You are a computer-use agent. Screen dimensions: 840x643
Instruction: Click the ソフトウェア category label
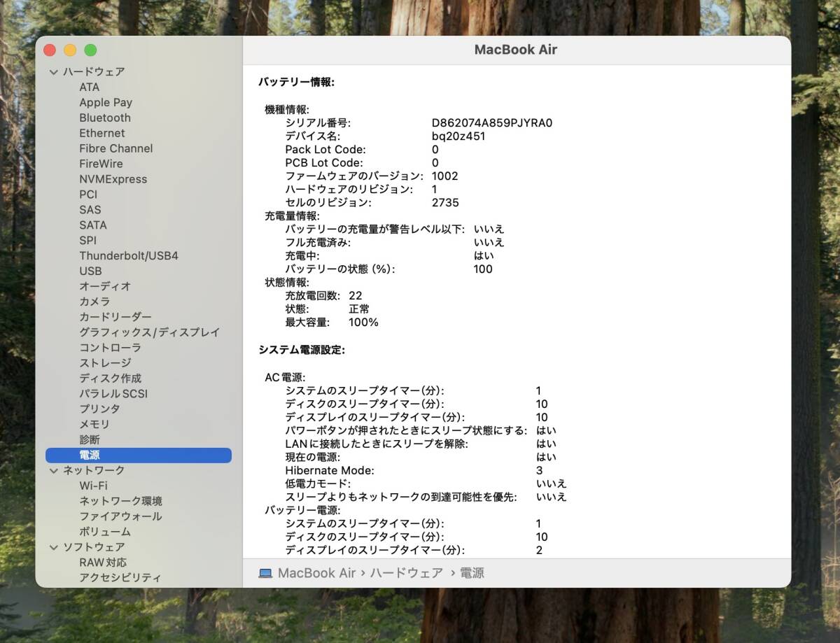tap(94, 547)
